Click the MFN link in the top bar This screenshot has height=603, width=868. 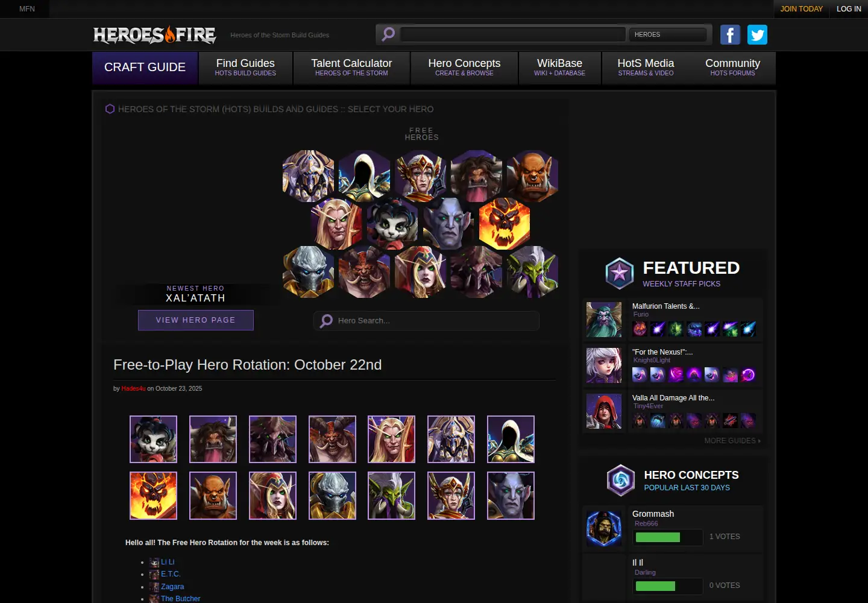pos(27,9)
